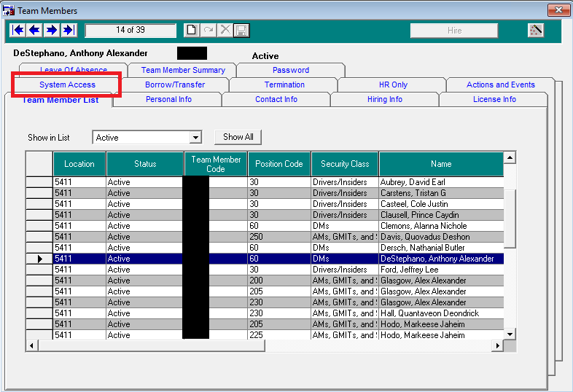Close the Team Members window

pos(558,10)
